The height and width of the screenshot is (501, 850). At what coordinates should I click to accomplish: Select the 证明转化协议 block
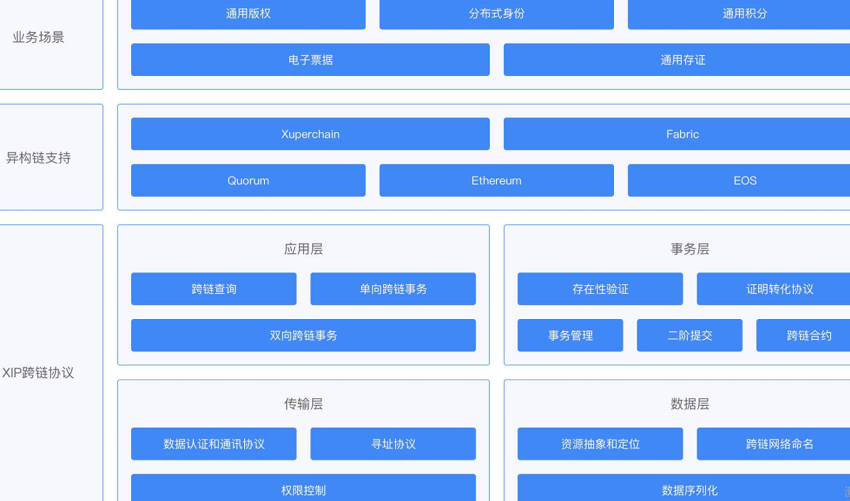click(x=774, y=289)
